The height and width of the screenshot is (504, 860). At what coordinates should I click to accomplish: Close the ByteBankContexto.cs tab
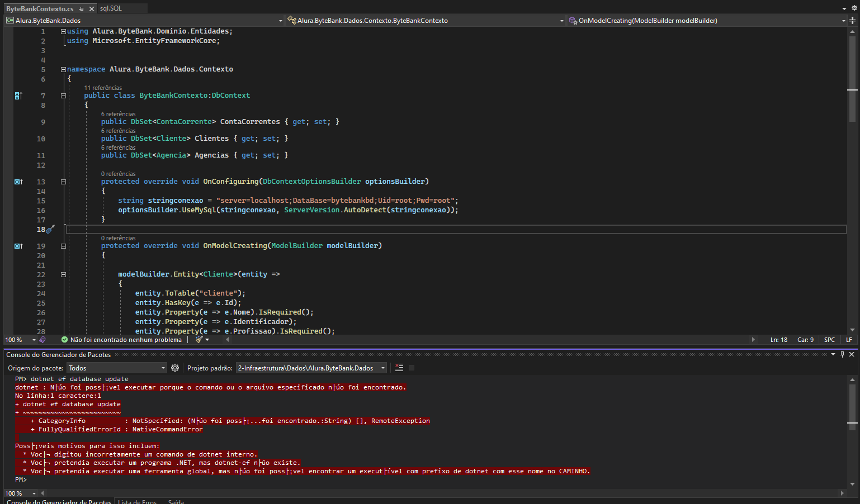[92, 9]
